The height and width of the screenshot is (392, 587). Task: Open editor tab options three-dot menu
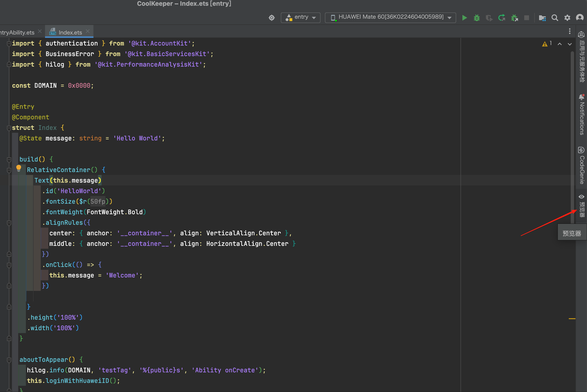tap(570, 31)
